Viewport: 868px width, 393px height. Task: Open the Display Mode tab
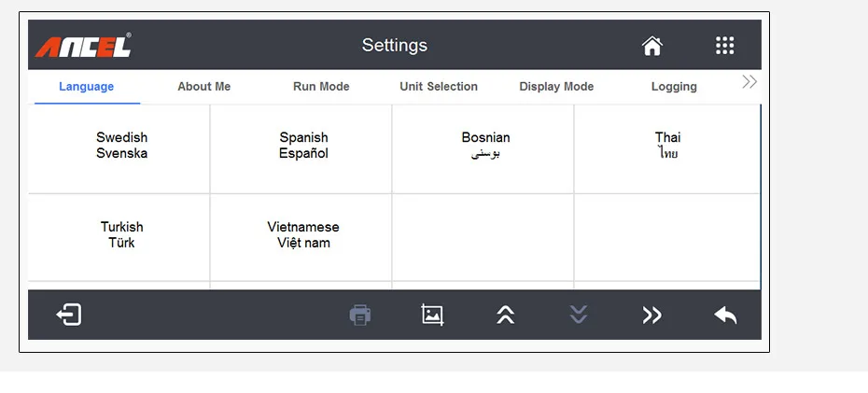click(556, 87)
